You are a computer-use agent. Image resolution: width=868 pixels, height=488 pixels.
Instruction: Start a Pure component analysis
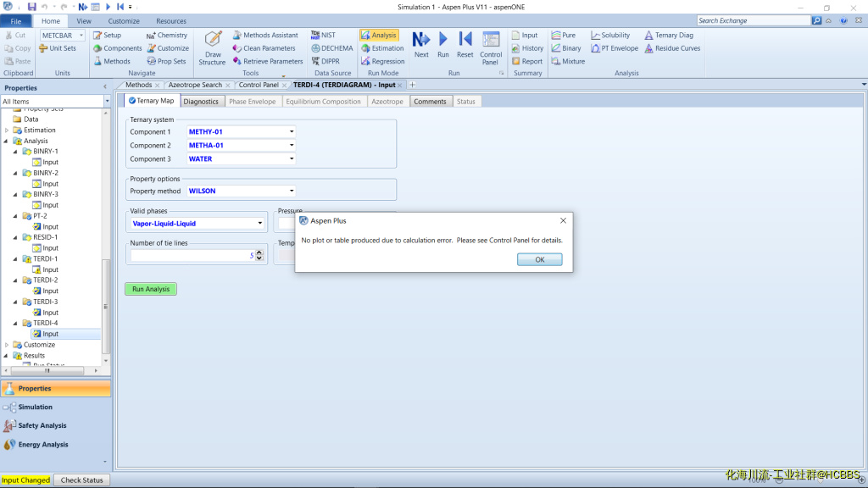[x=564, y=35]
